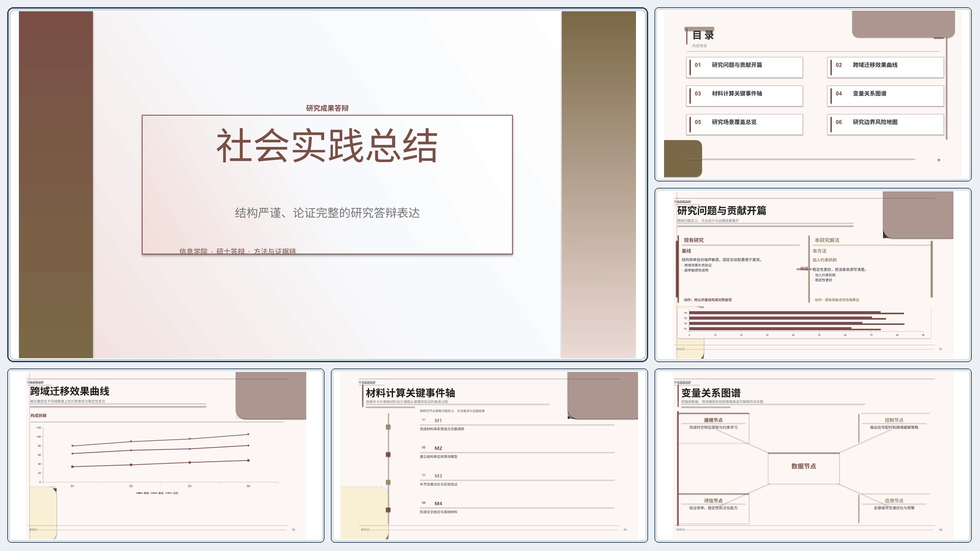
Task: Click the line chart legend below Q axis
Action: tap(157, 493)
